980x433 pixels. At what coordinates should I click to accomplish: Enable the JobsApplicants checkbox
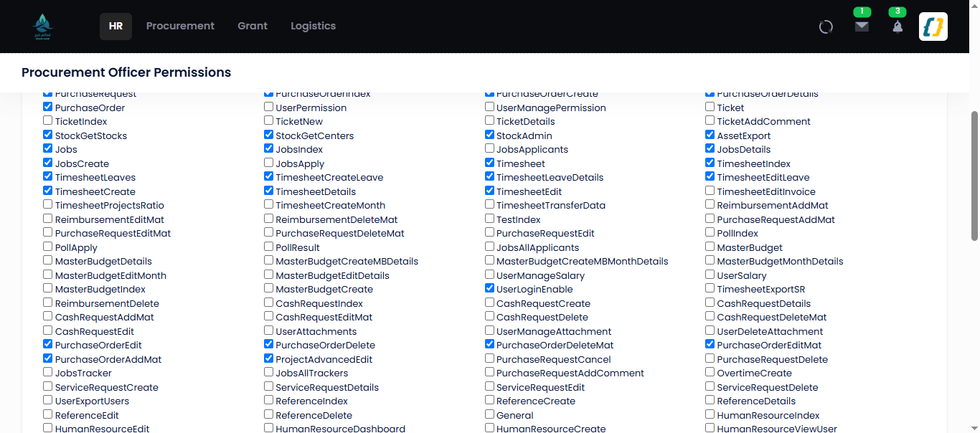pos(490,148)
